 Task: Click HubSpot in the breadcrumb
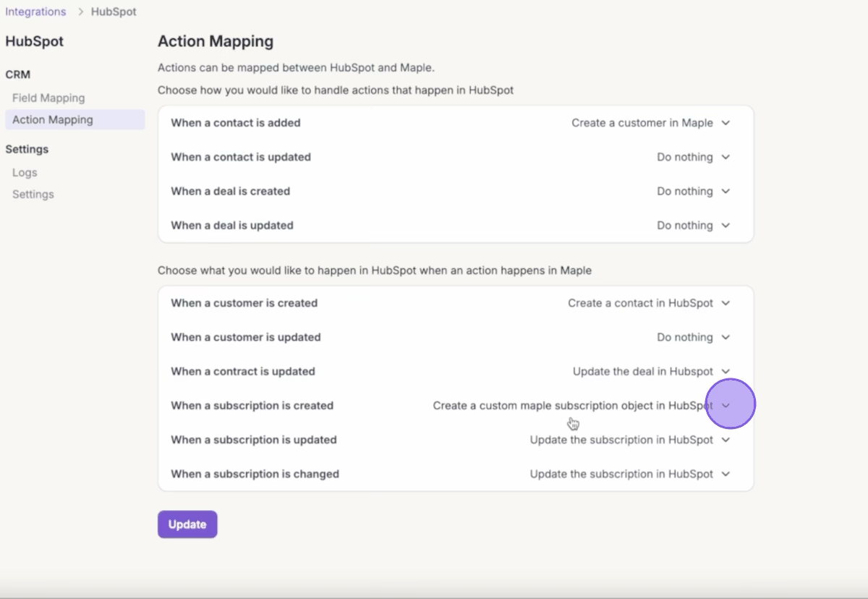pyautogui.click(x=114, y=12)
